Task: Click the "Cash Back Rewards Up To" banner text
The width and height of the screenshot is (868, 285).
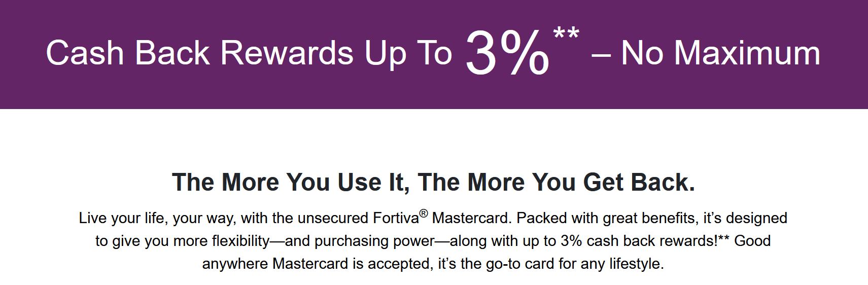Action: 249,53
